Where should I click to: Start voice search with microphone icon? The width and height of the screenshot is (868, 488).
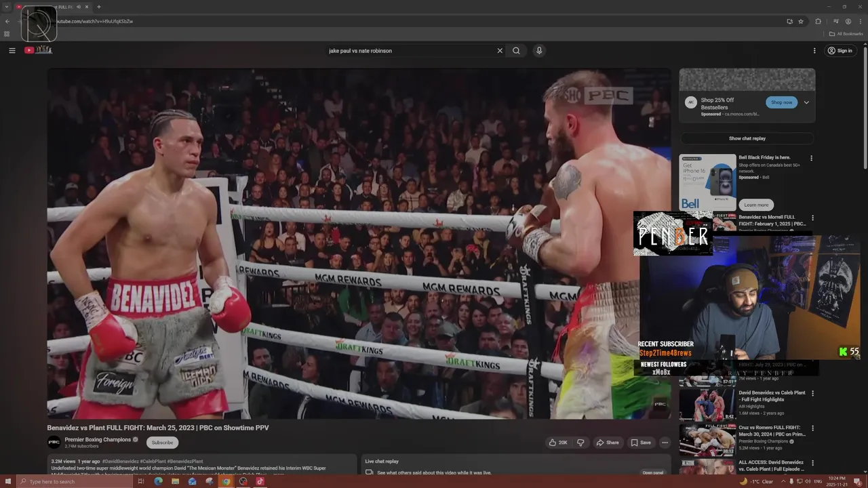pyautogui.click(x=539, y=50)
